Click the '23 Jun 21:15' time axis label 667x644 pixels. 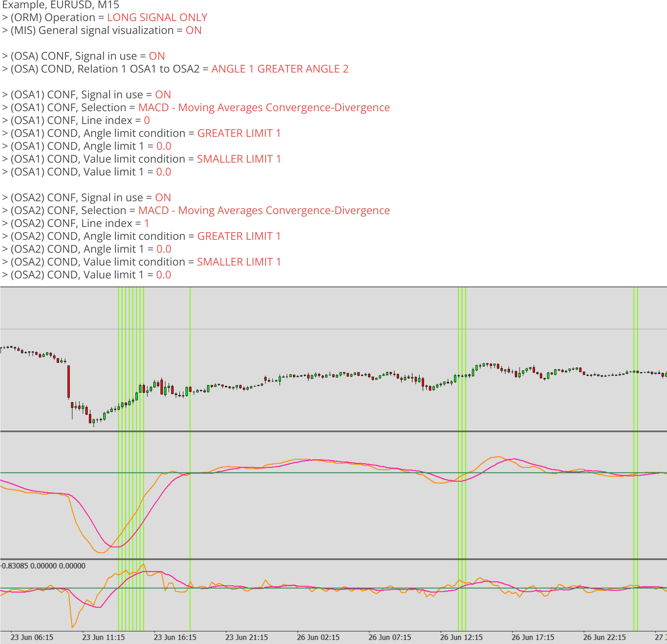point(246,637)
